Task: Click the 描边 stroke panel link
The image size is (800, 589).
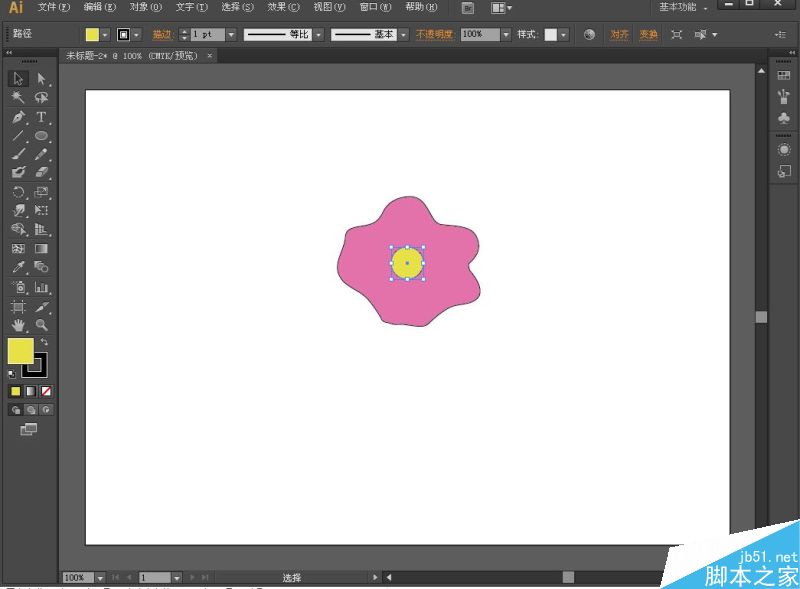Action: click(162, 35)
